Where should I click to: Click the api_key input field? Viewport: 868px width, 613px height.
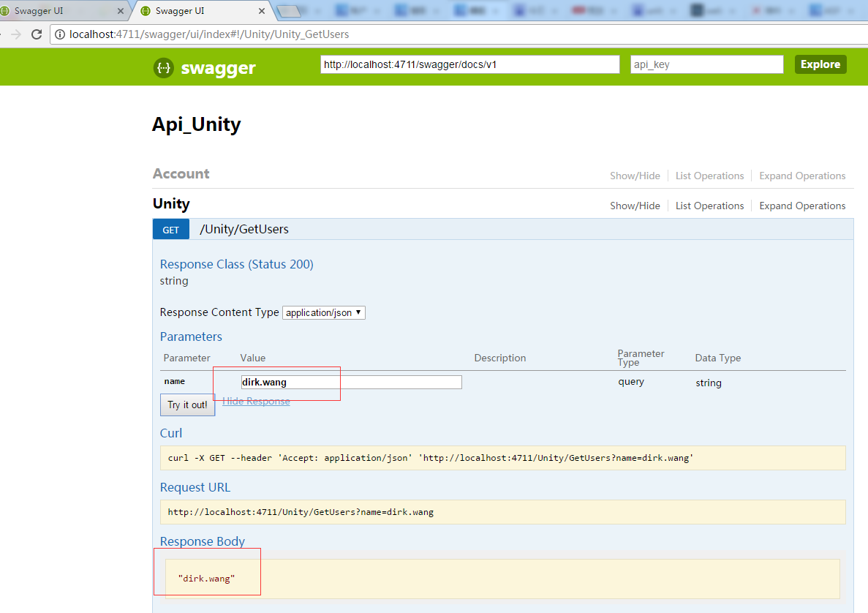coord(706,64)
